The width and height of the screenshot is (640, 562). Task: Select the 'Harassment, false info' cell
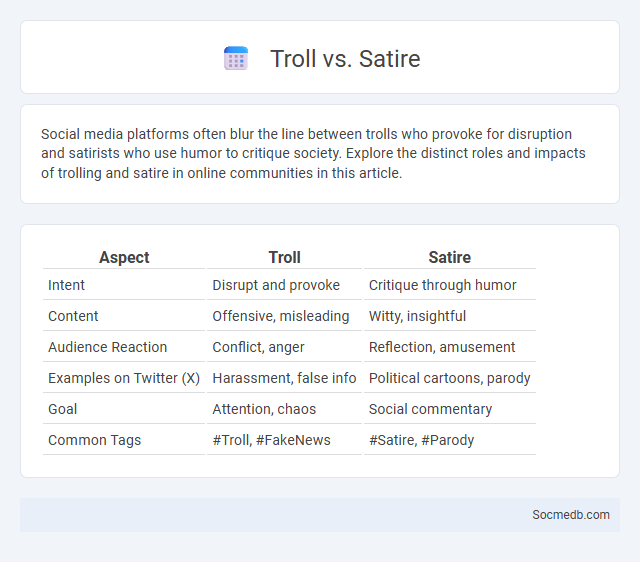[x=284, y=378]
